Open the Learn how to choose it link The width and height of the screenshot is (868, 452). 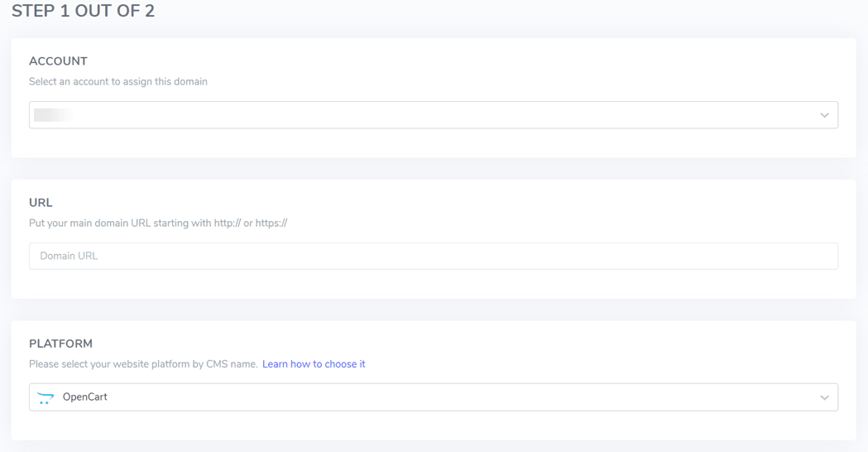[x=314, y=364]
